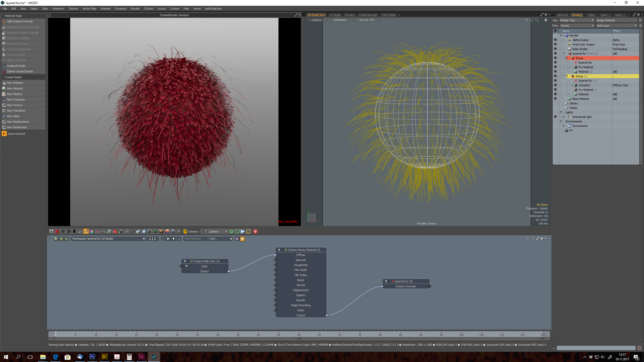Image resolution: width=644 pixels, height=362 pixels.
Task: Open the Add Layer dropdown
Action: [616, 26]
